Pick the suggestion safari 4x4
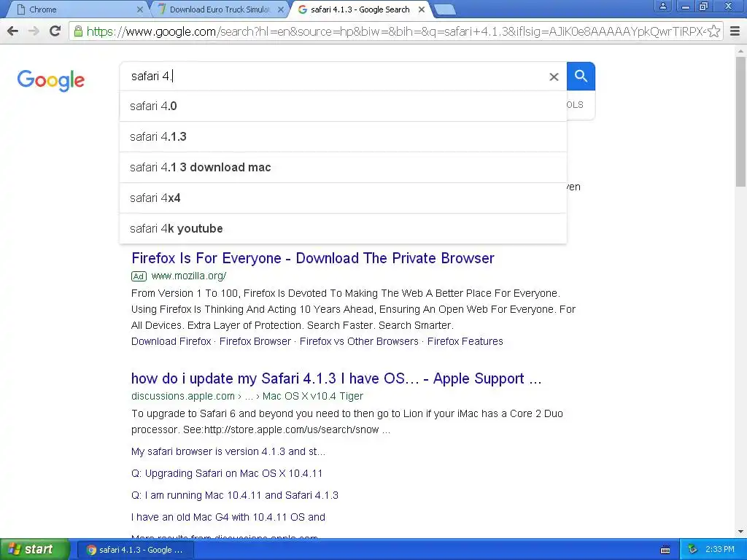Image resolution: width=747 pixels, height=560 pixels. [343, 198]
